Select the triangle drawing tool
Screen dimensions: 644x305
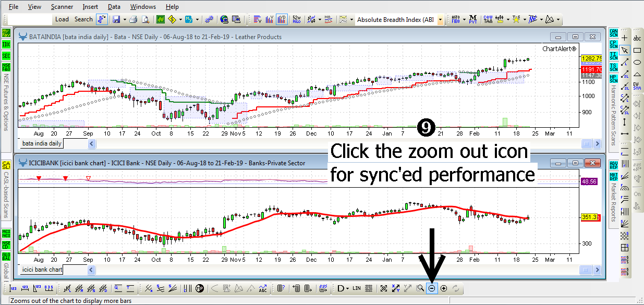pyautogui.click(x=637, y=74)
